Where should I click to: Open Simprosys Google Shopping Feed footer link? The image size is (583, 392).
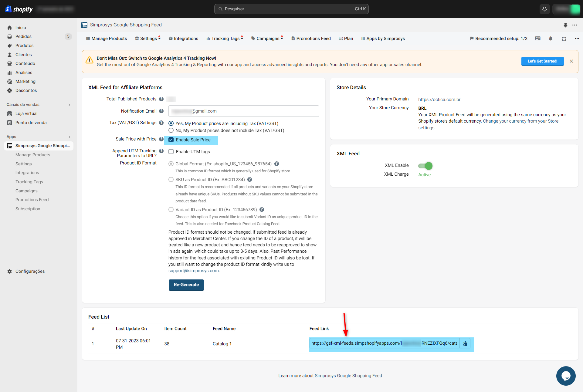348,376
